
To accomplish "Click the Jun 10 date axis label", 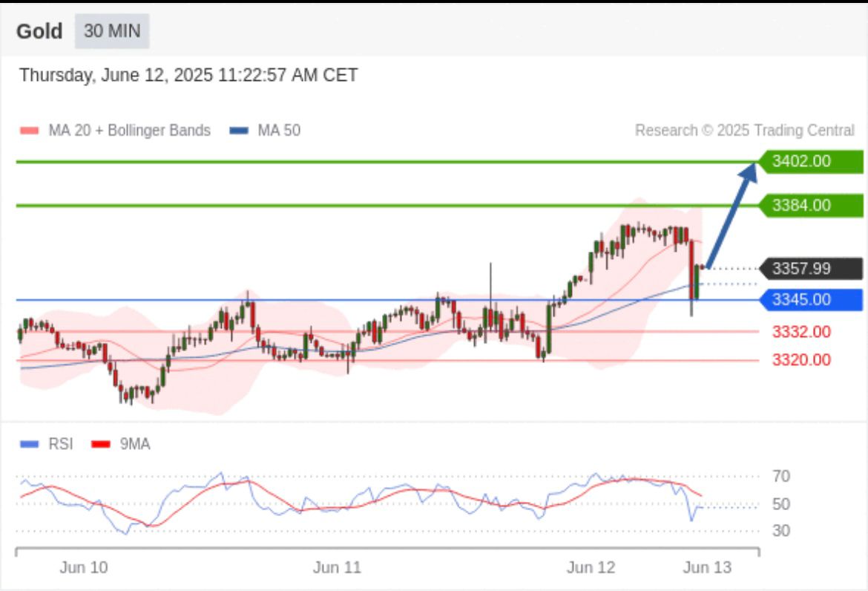I will pyautogui.click(x=83, y=568).
